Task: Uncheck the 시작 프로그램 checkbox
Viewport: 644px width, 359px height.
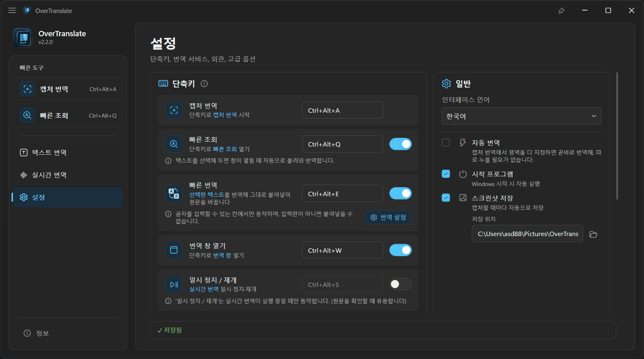Action: point(446,174)
